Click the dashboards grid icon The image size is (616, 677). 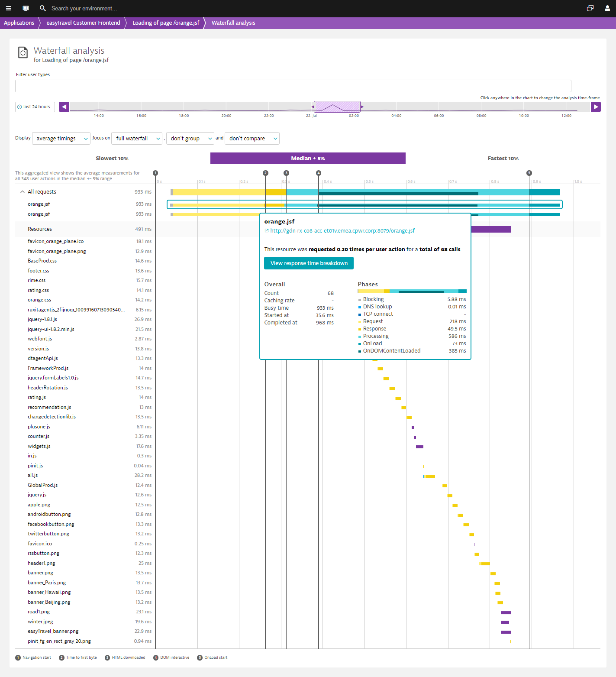point(26,8)
